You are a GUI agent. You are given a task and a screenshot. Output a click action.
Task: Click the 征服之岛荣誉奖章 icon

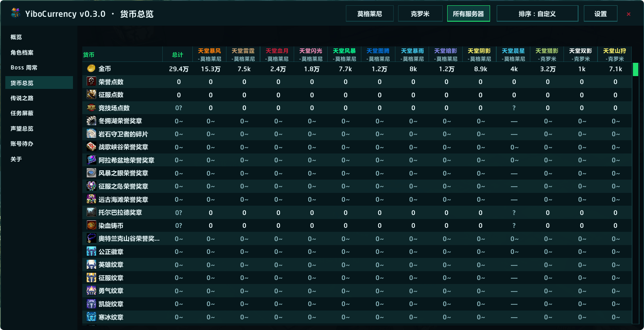coord(91,186)
